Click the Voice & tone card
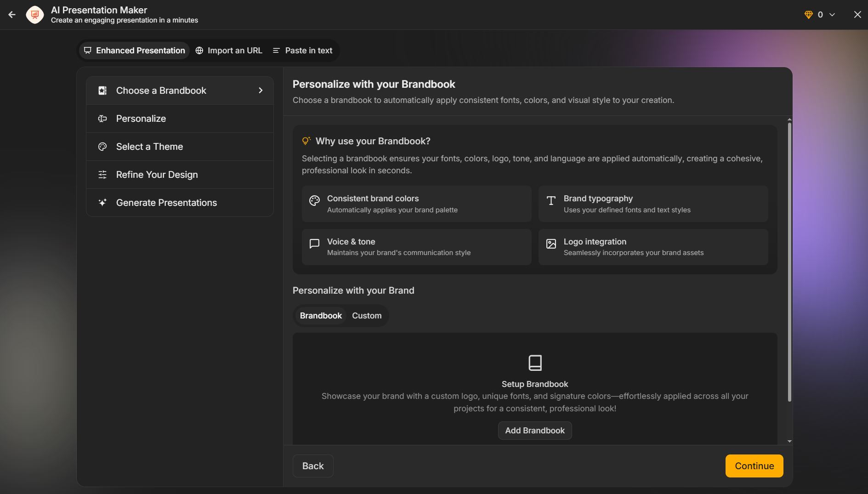 [x=416, y=247]
